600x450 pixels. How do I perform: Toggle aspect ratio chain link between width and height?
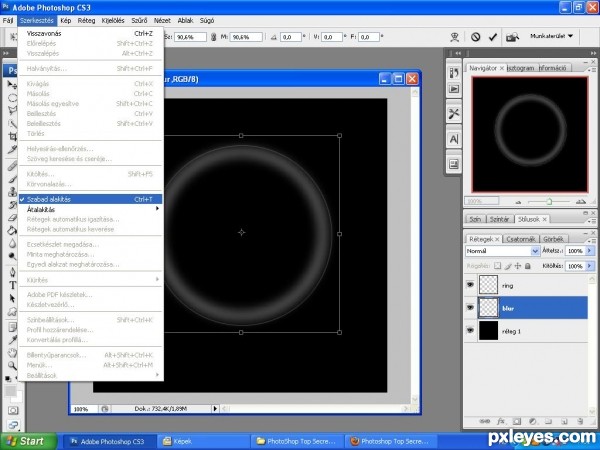point(214,37)
